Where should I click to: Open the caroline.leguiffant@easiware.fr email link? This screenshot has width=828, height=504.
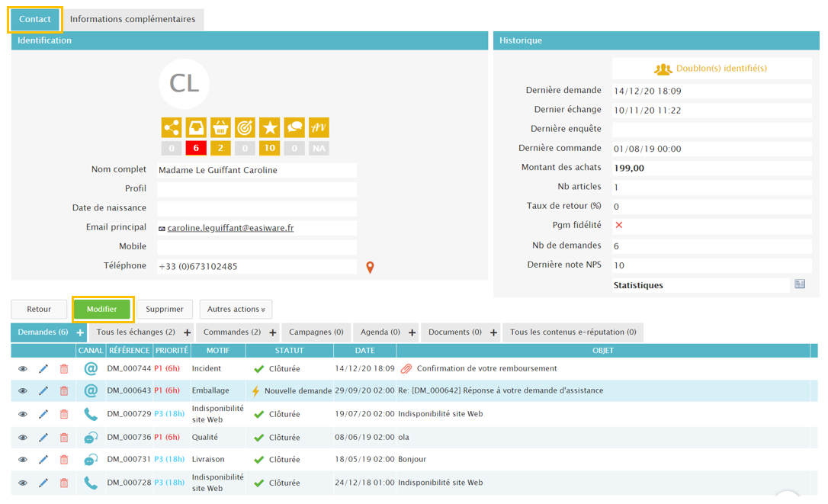tap(230, 228)
